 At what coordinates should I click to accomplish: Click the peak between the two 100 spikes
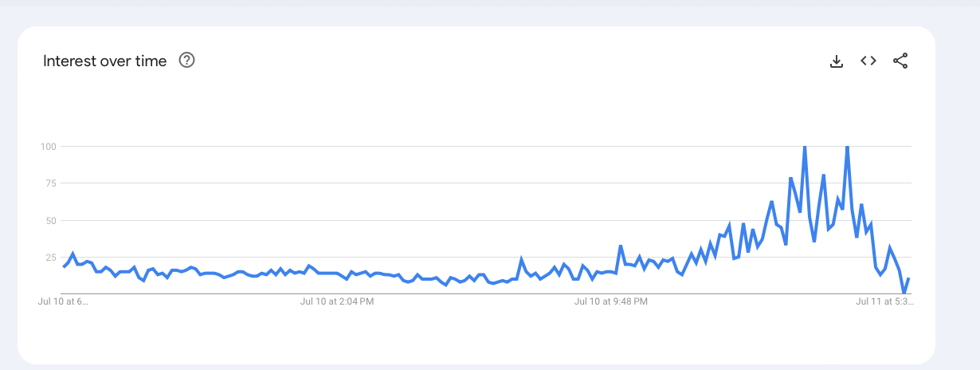[x=824, y=175]
